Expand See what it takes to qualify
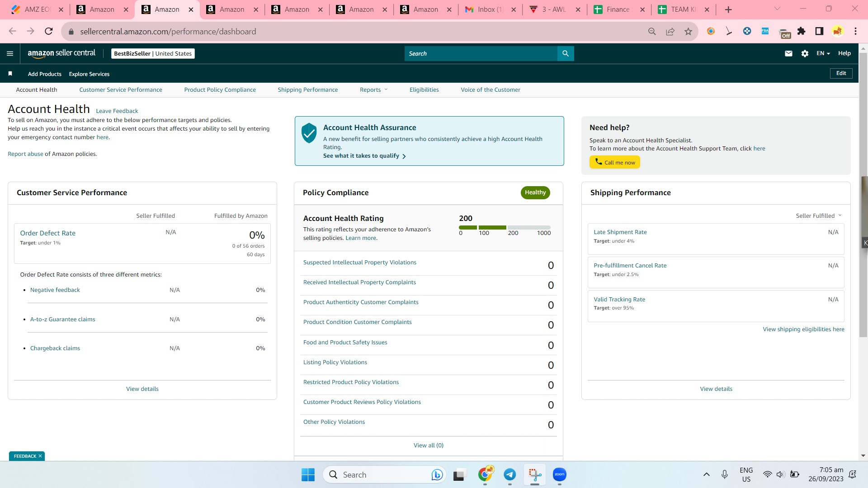 (x=364, y=156)
